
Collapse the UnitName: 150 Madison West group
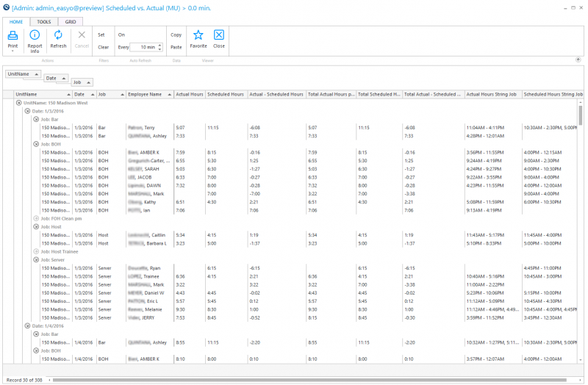(19, 103)
